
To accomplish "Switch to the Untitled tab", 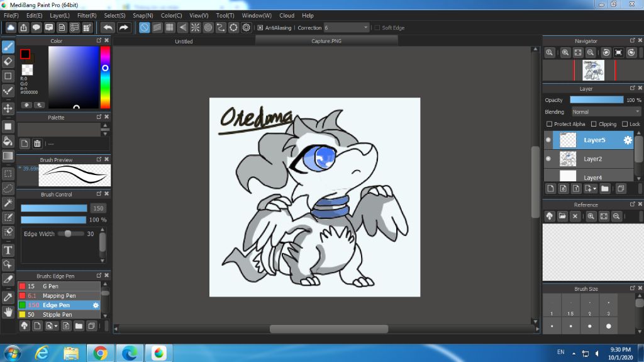I will 184,41.
